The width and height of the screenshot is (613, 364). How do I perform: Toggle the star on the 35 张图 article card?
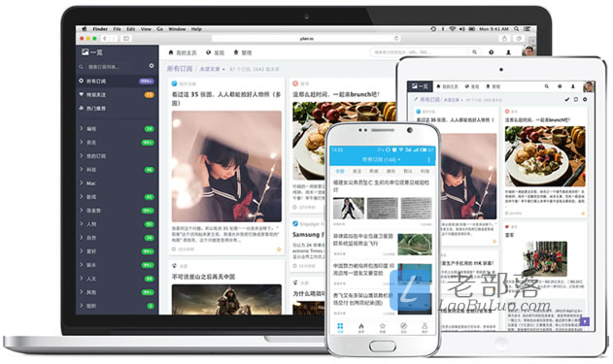(x=279, y=249)
